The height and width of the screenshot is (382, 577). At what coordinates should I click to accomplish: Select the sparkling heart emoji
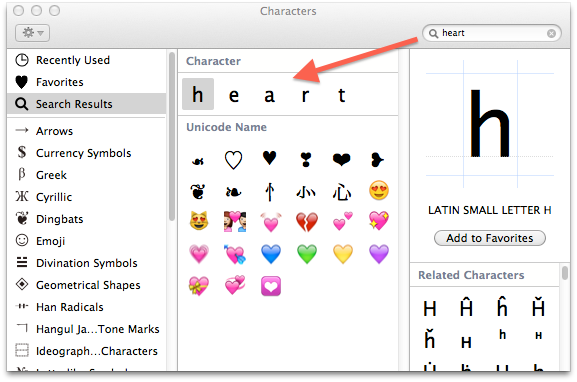coord(379,221)
